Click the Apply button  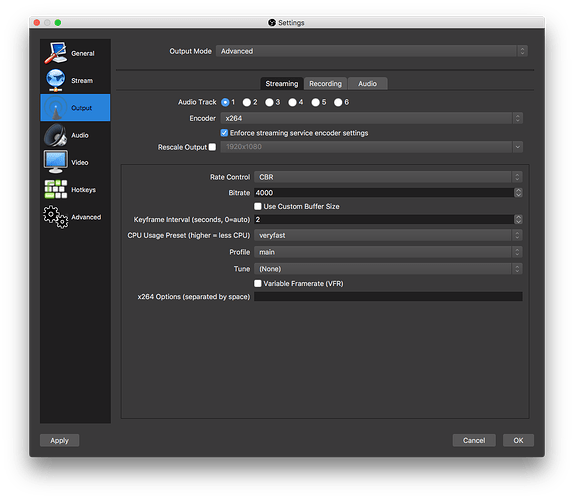click(59, 440)
